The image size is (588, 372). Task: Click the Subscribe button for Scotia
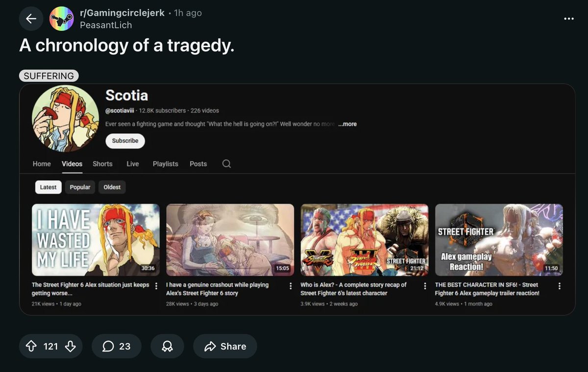click(125, 141)
